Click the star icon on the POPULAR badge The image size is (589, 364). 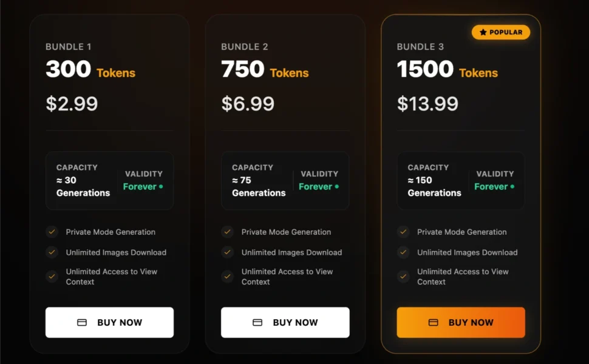click(x=483, y=32)
